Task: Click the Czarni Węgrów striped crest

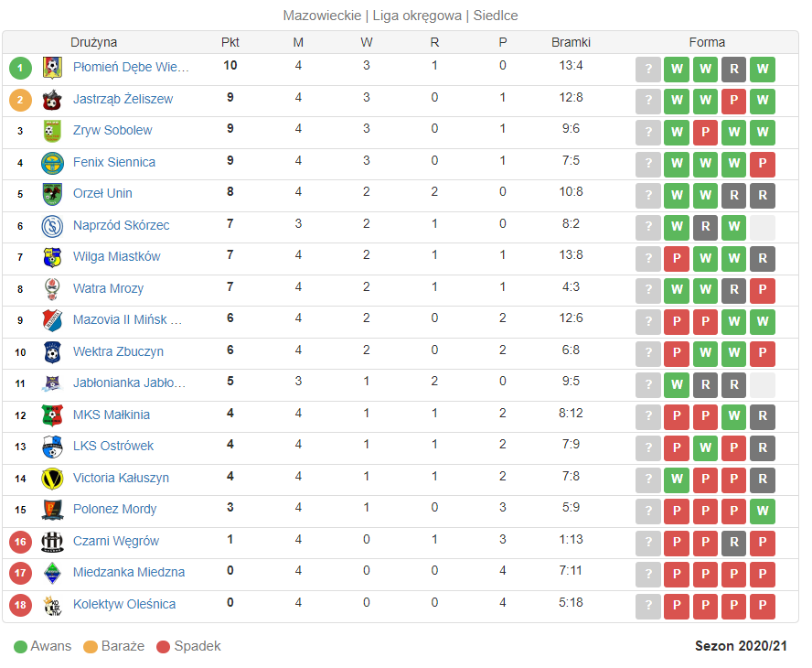Action: tap(52, 542)
